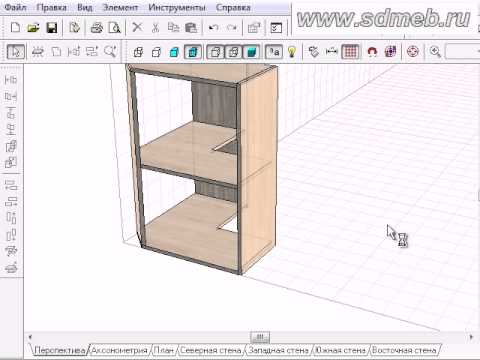The image size is (480, 360).
Task: Switch to the Аксонометрия tab
Action: pos(119,350)
